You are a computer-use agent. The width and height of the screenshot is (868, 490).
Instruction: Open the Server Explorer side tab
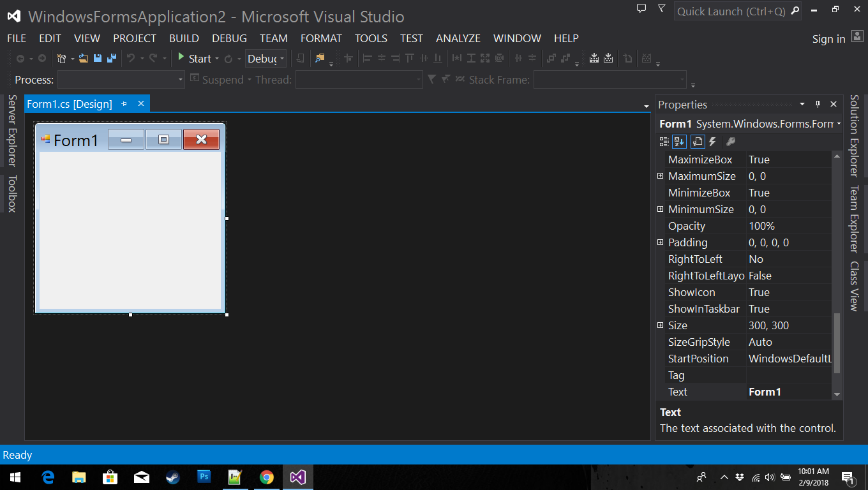(11, 130)
